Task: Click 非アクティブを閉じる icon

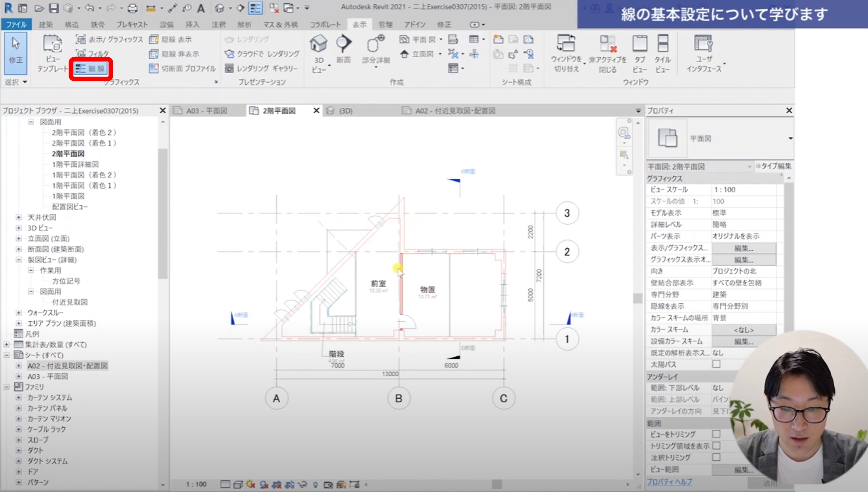Action: point(608,44)
